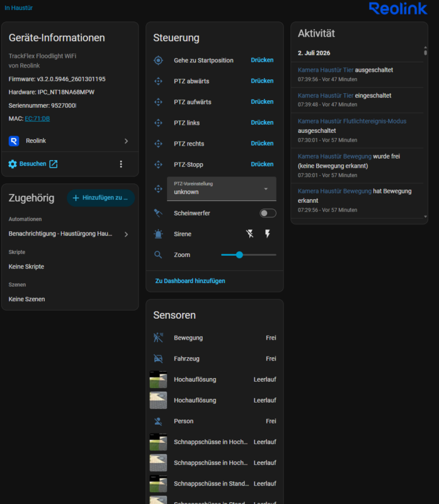The height and width of the screenshot is (504, 439).
Task: Click the PTZ abwärts row icon
Action: (x=158, y=81)
